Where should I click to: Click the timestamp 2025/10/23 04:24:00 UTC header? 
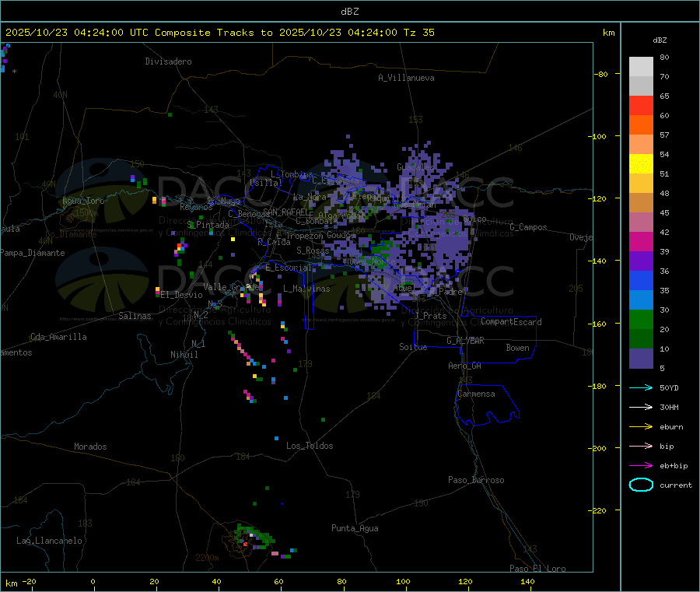[x=77, y=33]
